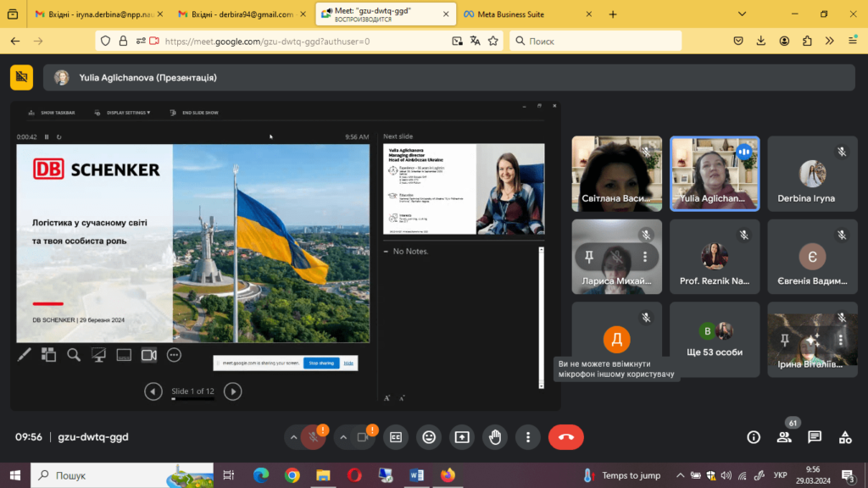
Task: Click translate page icon in address bar
Action: [x=475, y=41]
